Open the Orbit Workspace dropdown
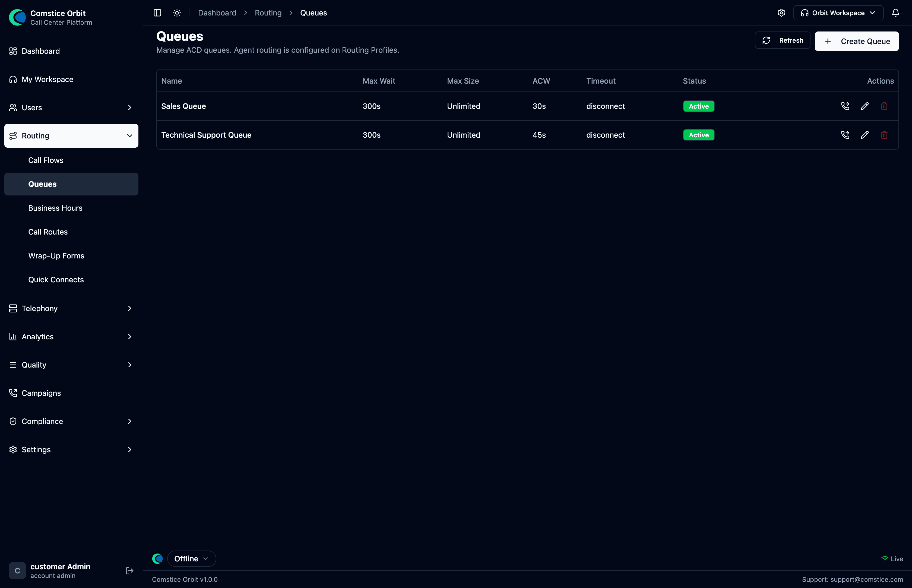Image resolution: width=912 pixels, height=588 pixels. tap(838, 12)
